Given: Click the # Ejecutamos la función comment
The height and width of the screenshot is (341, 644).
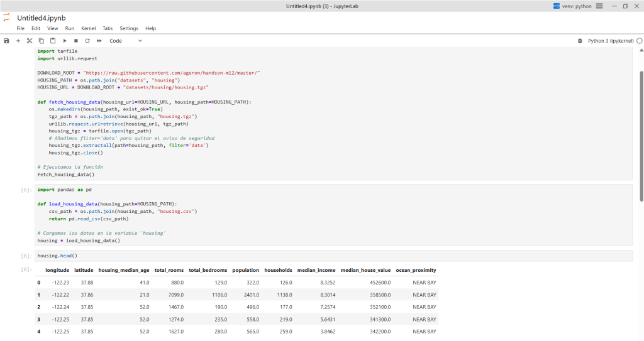Looking at the screenshot, I should 70,167.
